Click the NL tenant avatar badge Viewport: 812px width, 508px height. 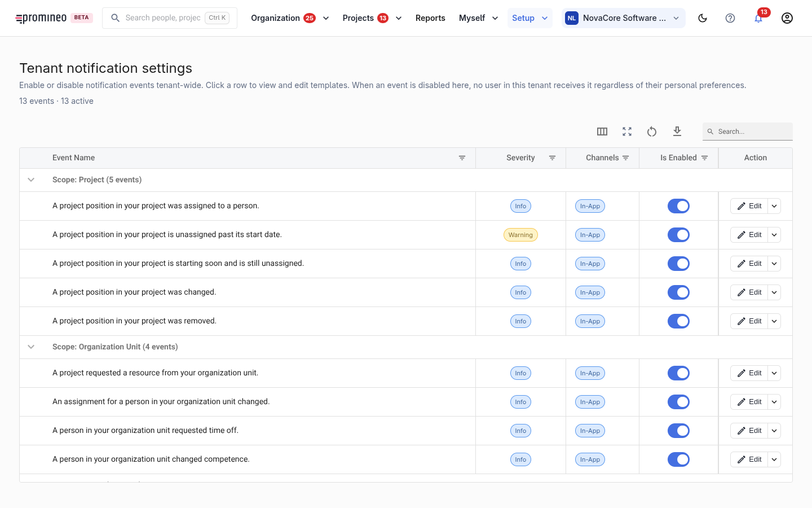572,18
